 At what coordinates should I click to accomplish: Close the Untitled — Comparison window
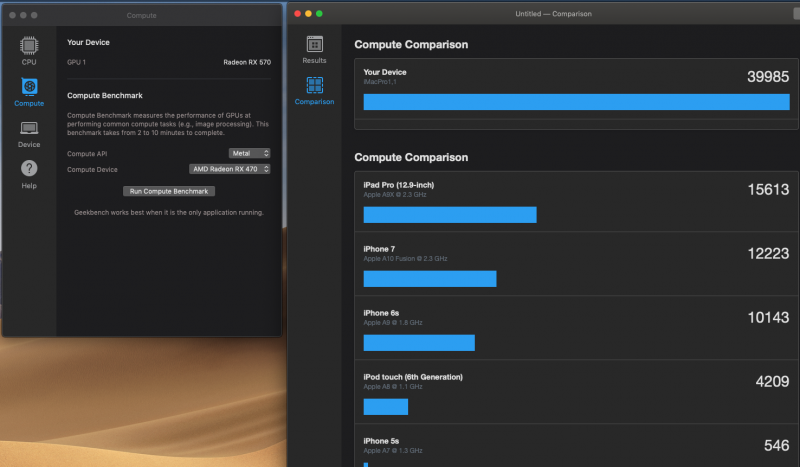(x=297, y=14)
